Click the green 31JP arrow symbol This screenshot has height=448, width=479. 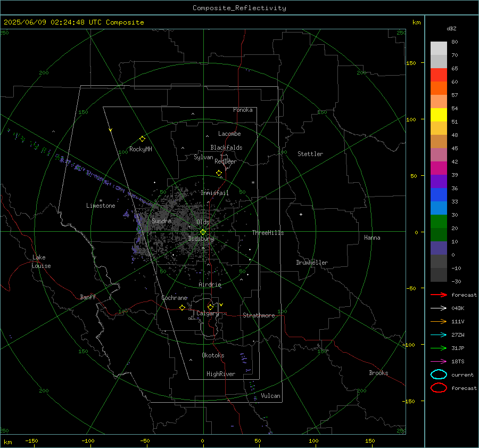(x=439, y=348)
